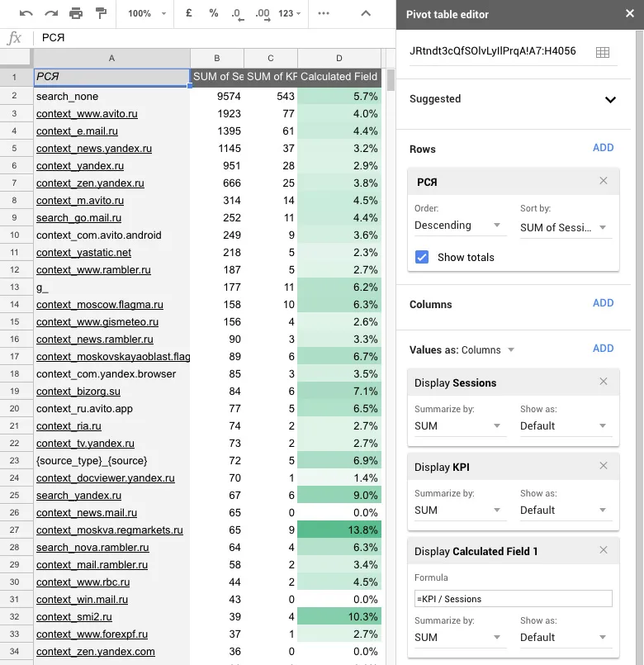Click the pivot data range text field
Screen dimensions: 644x665
coord(493,51)
